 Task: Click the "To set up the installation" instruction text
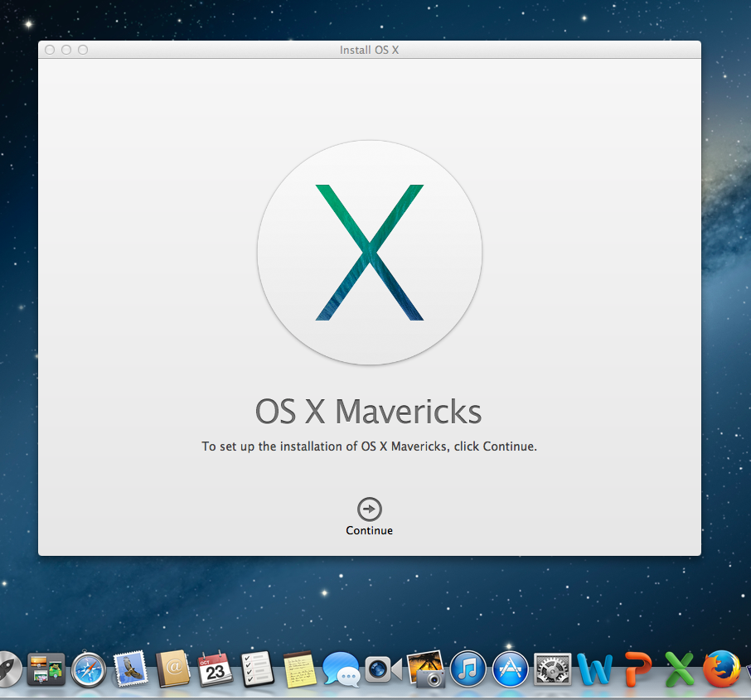(x=369, y=447)
